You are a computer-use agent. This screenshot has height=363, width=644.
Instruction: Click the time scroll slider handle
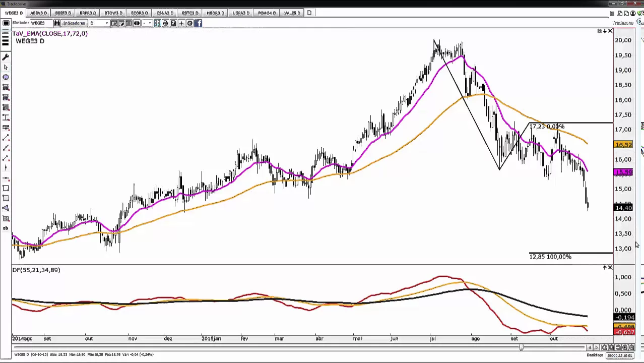tap(522, 347)
